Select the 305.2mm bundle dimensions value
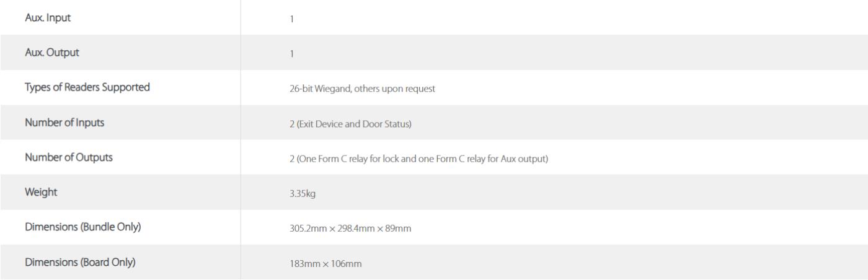 click(346, 228)
